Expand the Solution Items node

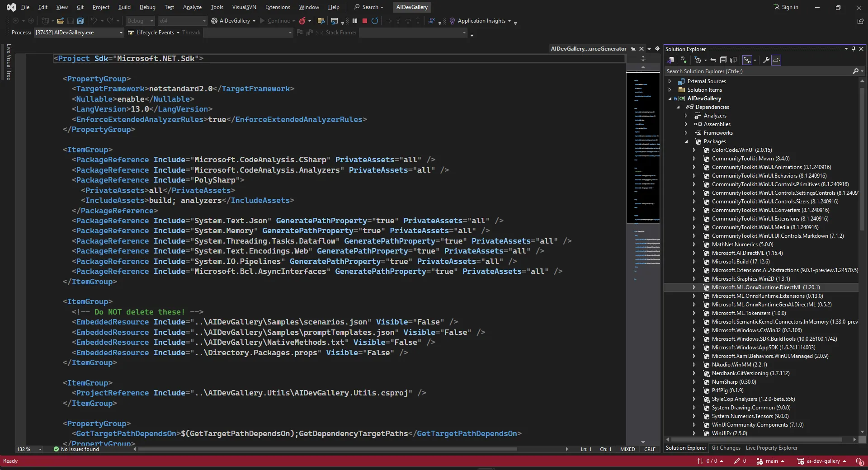[670, 90]
